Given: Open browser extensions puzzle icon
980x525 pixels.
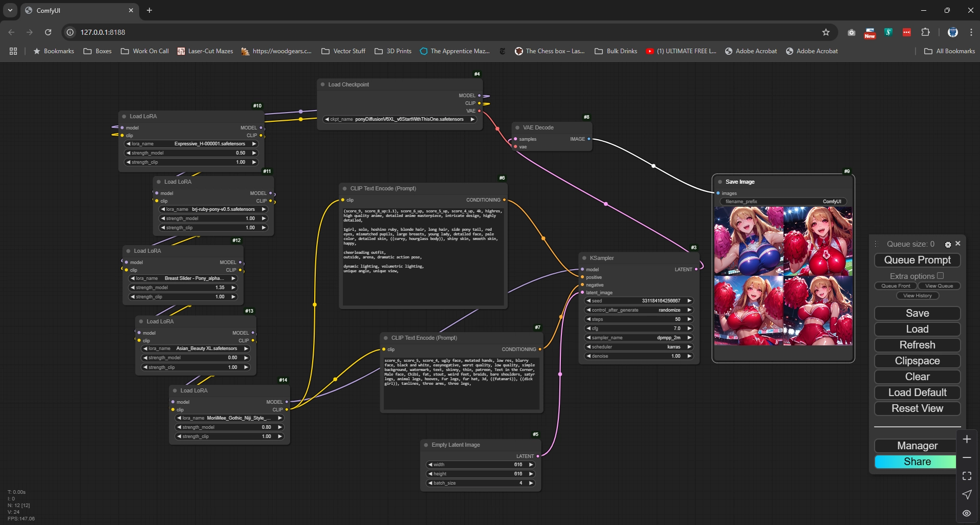Looking at the screenshot, I should point(925,32).
